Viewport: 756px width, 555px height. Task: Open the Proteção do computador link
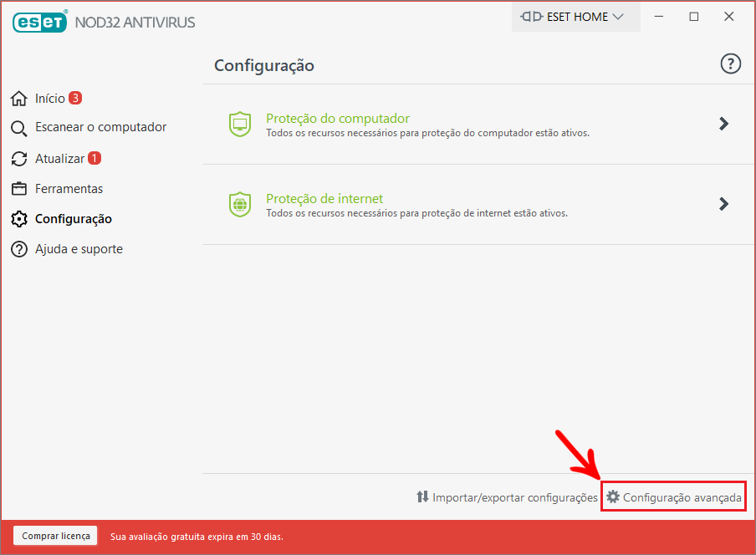point(338,119)
